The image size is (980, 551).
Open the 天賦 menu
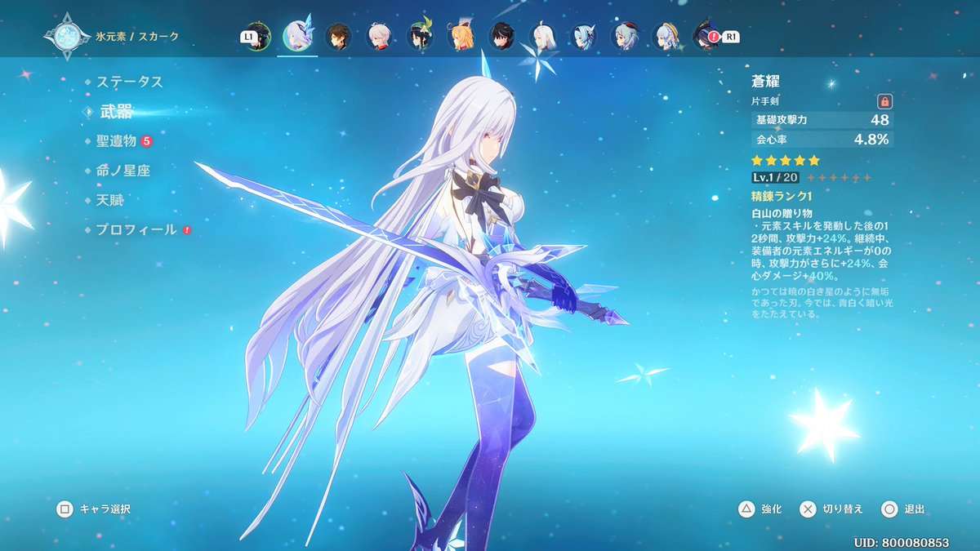click(x=109, y=200)
